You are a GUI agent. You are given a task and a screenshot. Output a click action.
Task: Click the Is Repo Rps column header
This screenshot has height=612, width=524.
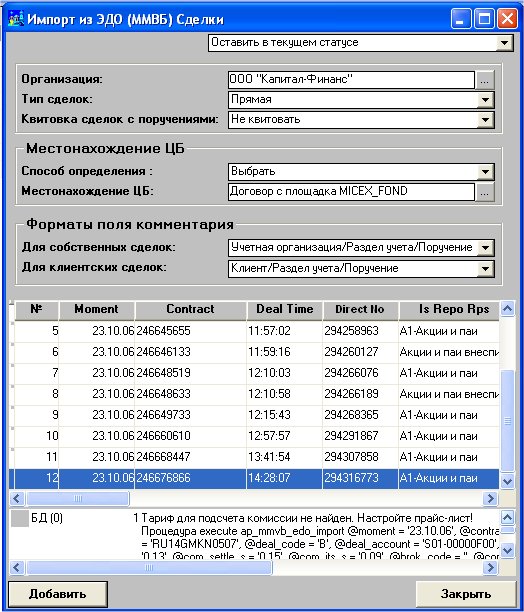click(449, 310)
